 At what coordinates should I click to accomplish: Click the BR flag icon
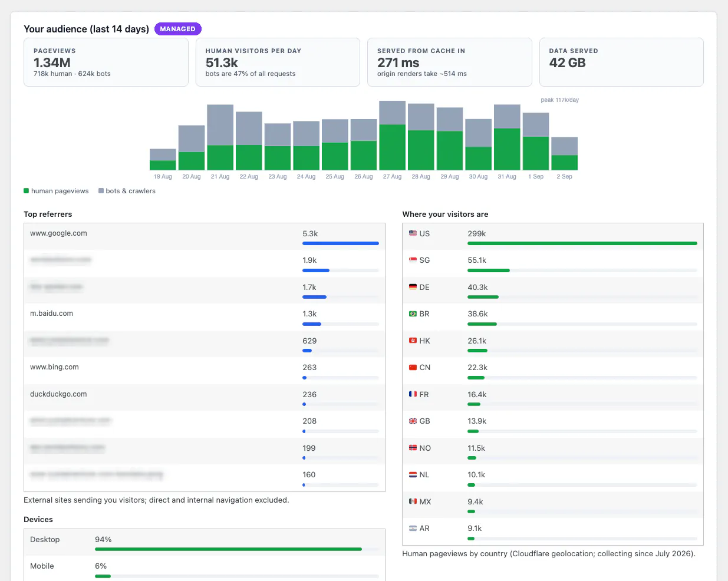[413, 313]
